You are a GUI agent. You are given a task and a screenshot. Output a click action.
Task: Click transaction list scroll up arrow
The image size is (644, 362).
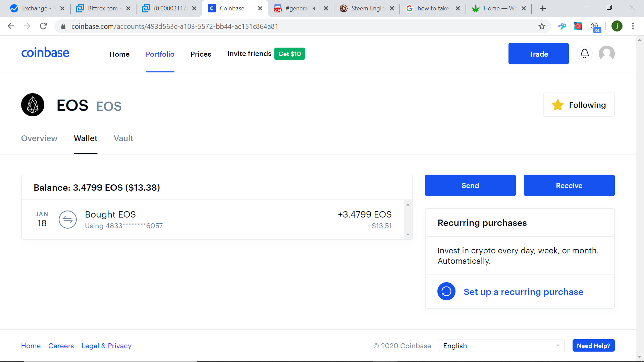(408, 204)
